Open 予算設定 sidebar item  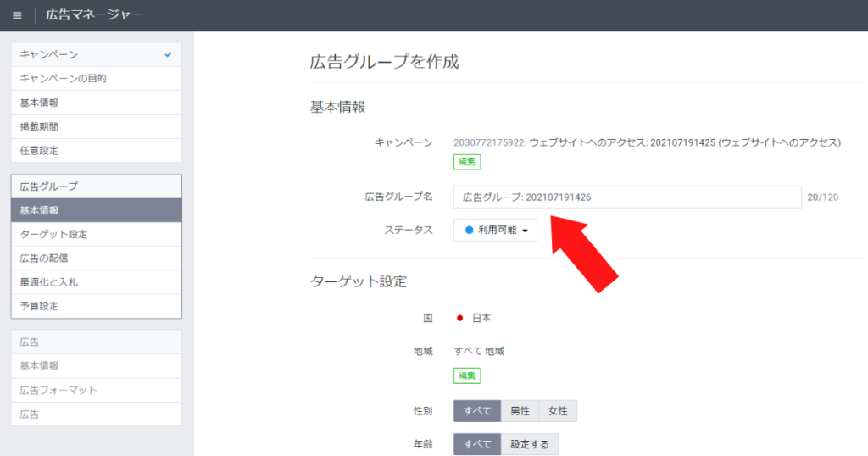click(97, 306)
